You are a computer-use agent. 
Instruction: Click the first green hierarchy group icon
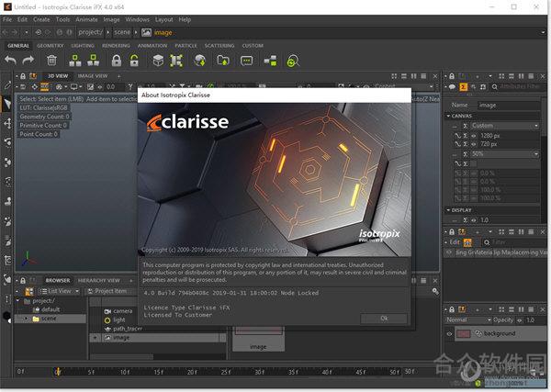75,61
